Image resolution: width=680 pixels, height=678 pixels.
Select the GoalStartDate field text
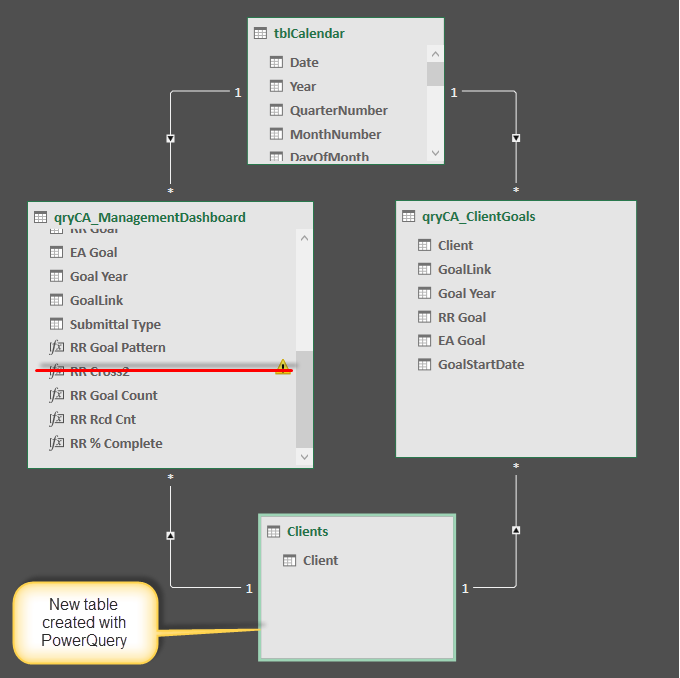(481, 364)
